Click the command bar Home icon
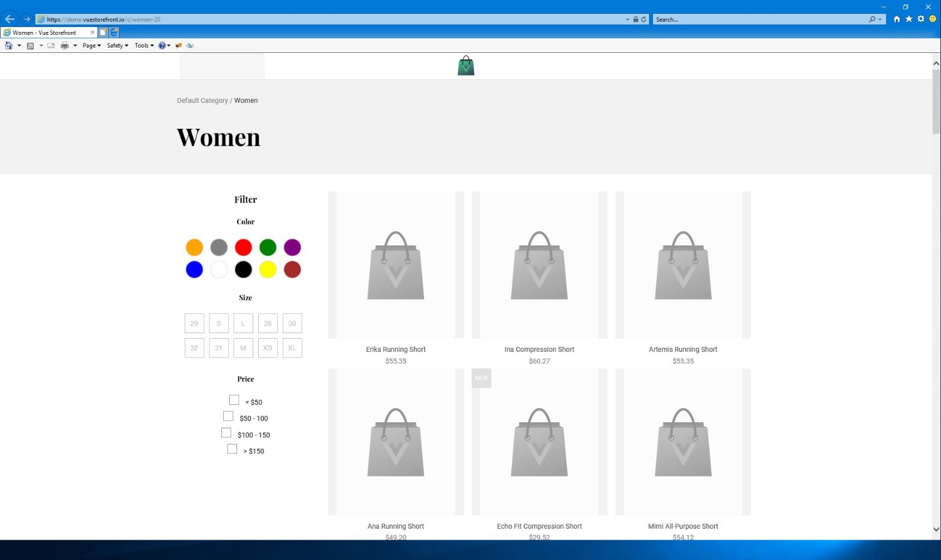Image resolution: width=941 pixels, height=560 pixels. click(x=8, y=46)
